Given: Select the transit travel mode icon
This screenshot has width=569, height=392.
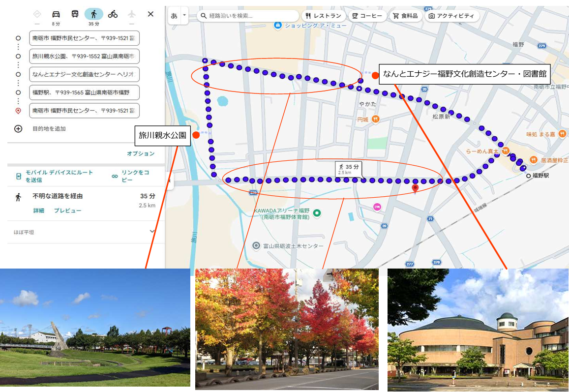Looking at the screenshot, I should click(75, 14).
